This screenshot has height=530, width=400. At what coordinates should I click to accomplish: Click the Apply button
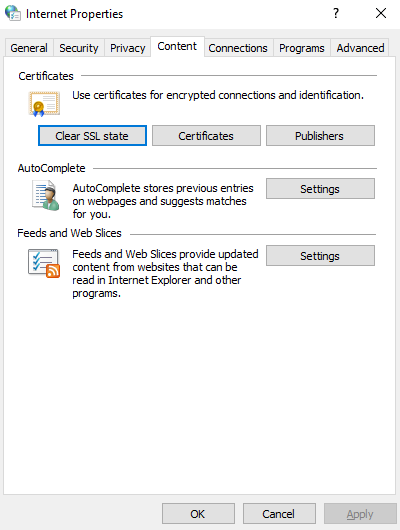(360, 514)
